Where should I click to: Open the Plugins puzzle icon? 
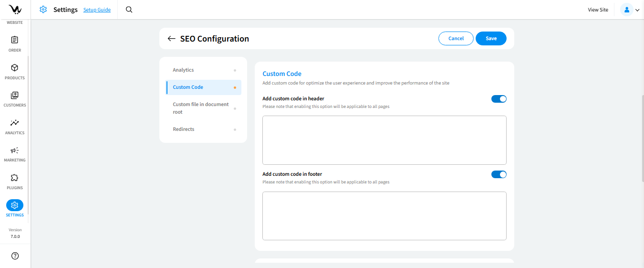pos(14,178)
